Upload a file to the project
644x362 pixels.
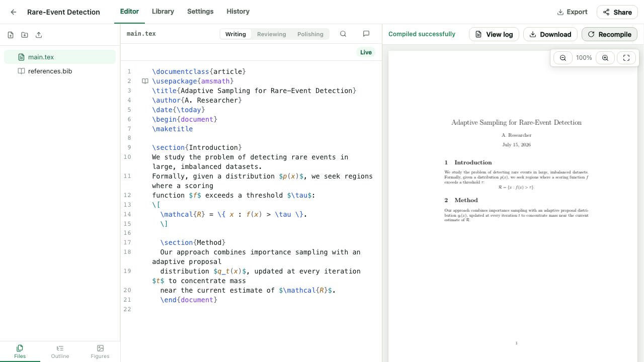pos(39,35)
